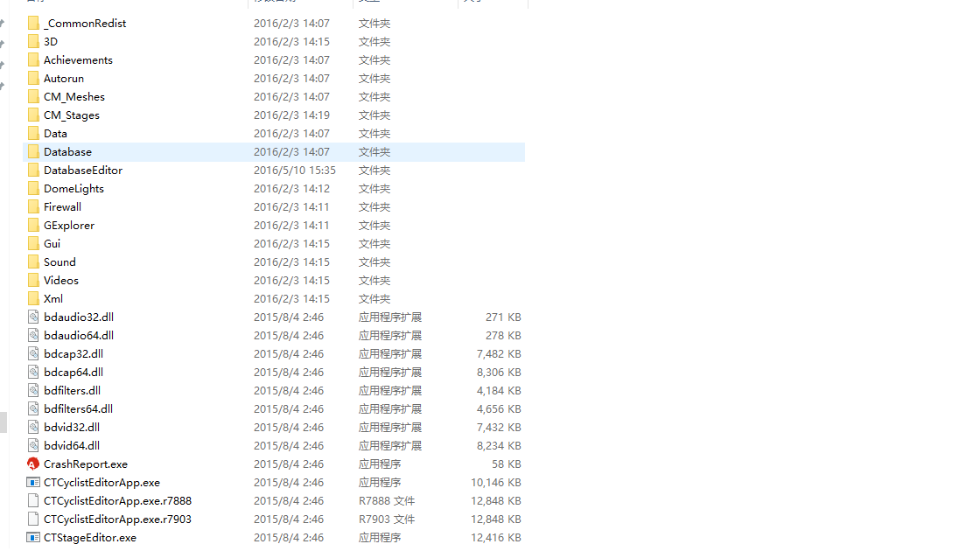The height and width of the screenshot is (551, 980).
Task: Select the CrashReport.exe red icon
Action: [33, 464]
